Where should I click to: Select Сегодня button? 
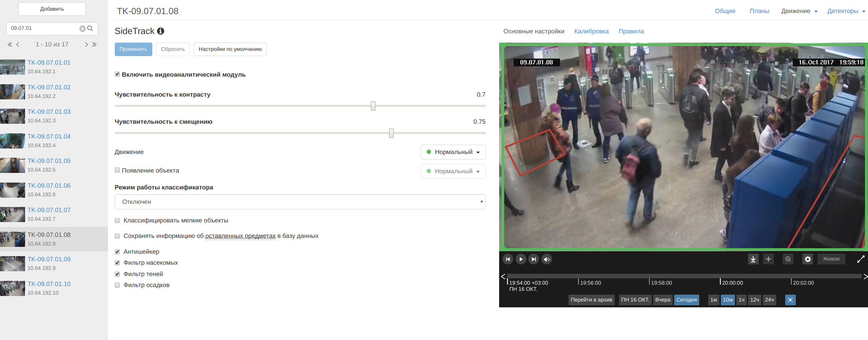click(686, 300)
